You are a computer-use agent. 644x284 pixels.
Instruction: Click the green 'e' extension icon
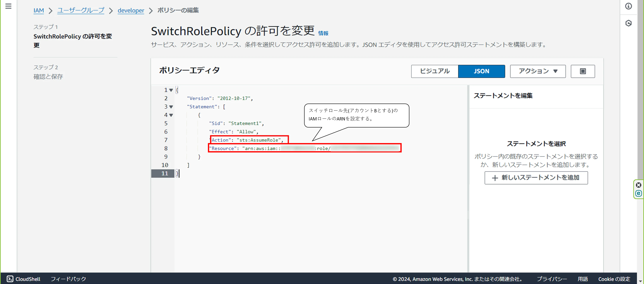(x=638, y=193)
